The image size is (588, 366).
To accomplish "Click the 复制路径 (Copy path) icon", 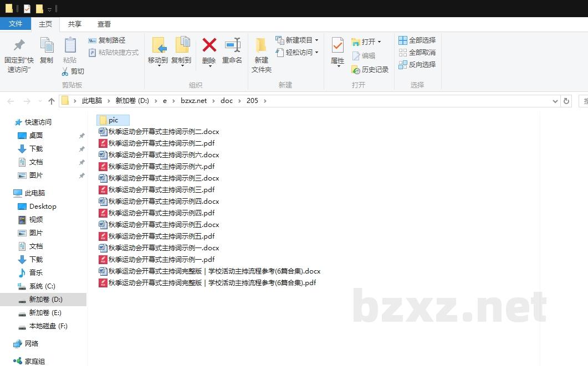I will coord(92,40).
